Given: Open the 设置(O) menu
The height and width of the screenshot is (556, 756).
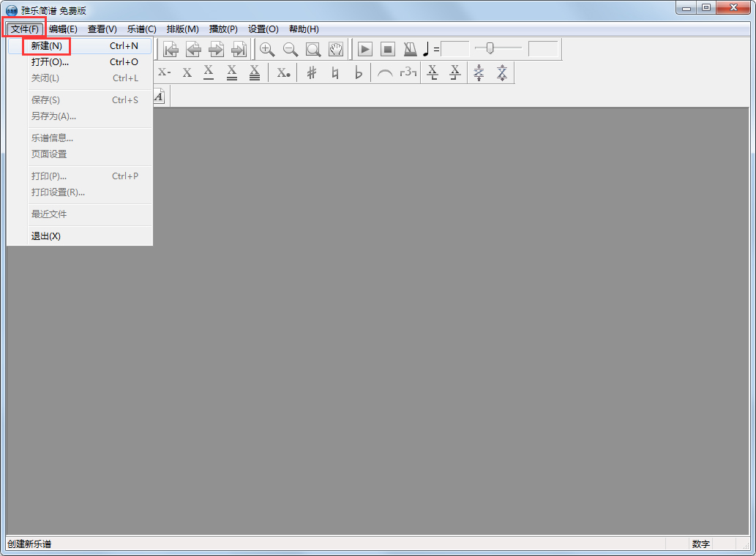Looking at the screenshot, I should pos(263,29).
